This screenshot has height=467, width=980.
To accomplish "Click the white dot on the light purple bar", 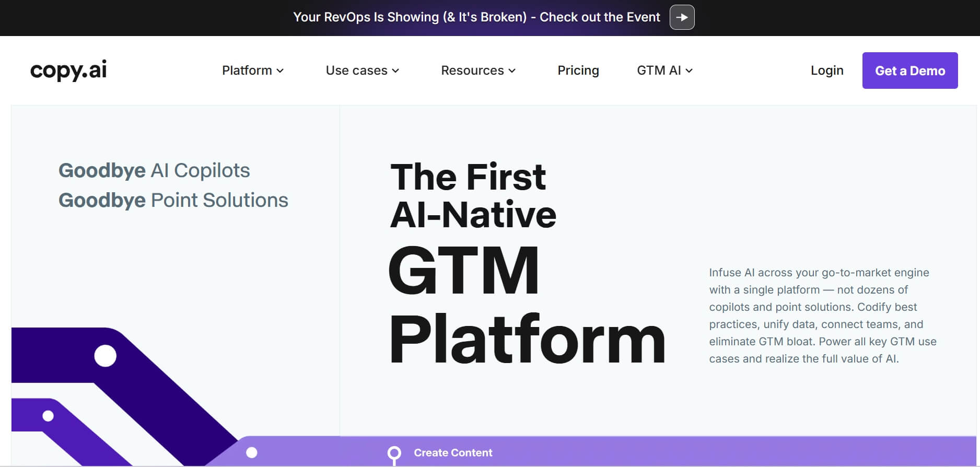I will [x=252, y=452].
